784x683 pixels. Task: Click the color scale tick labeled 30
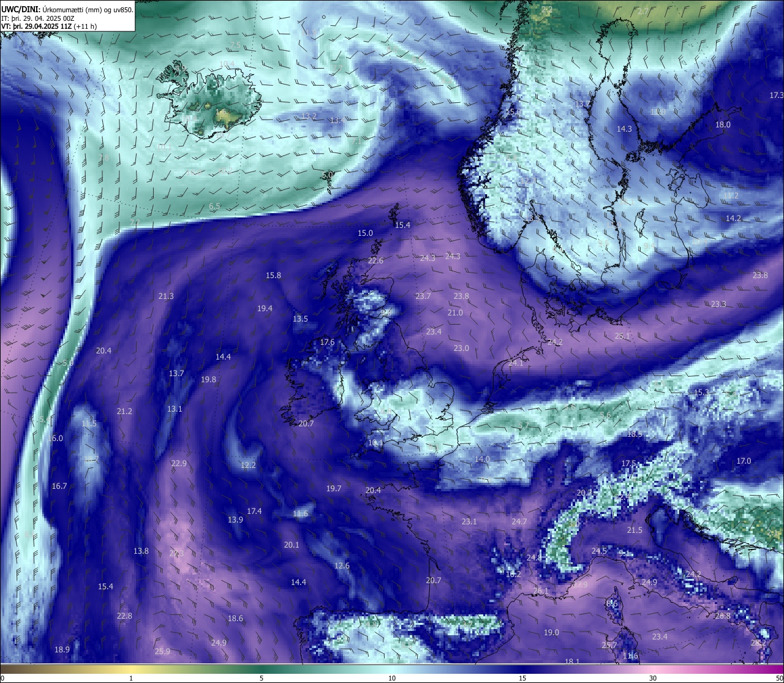click(x=653, y=678)
